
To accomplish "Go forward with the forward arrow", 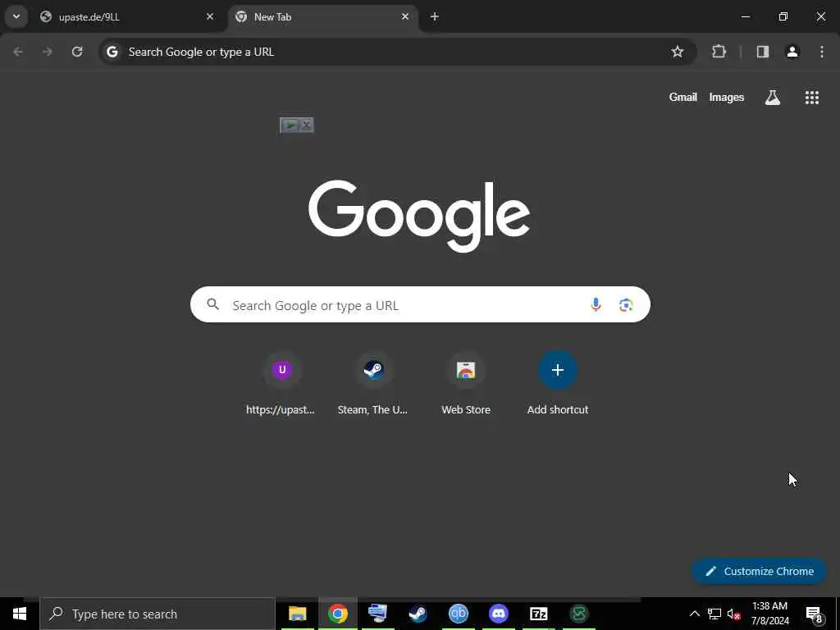I will 48,52.
